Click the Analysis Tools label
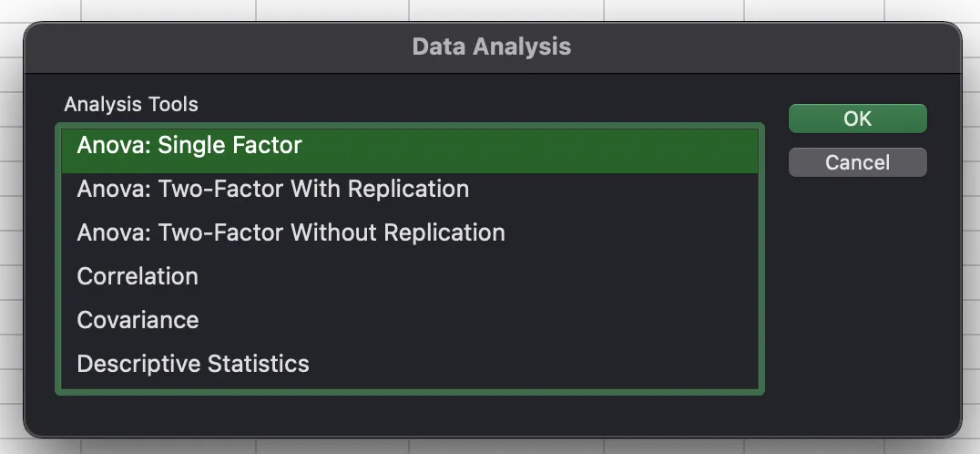 (x=131, y=104)
